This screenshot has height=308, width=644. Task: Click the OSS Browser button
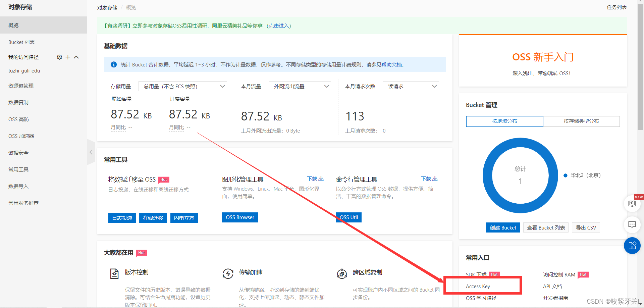(240, 217)
